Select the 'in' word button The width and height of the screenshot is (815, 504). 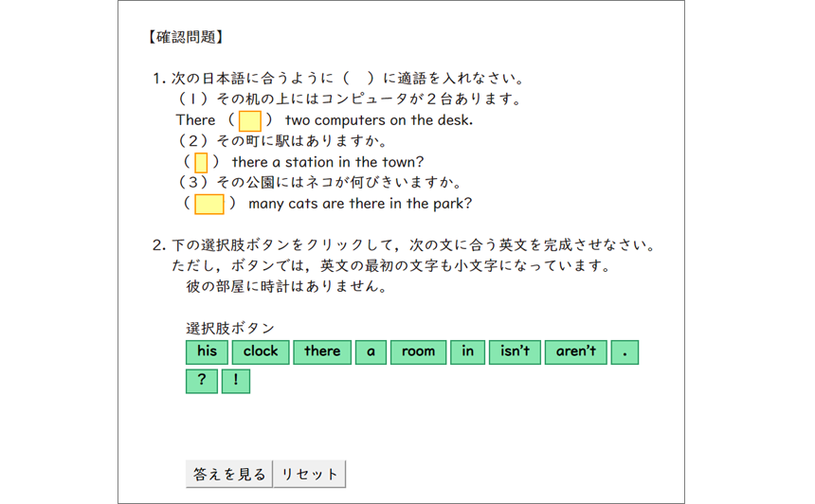468,351
